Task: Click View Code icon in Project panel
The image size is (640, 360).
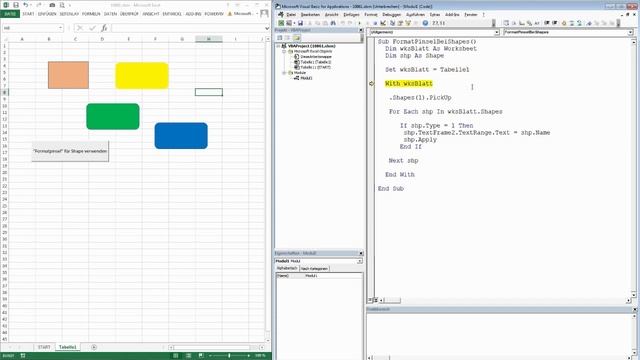Action: (x=280, y=38)
